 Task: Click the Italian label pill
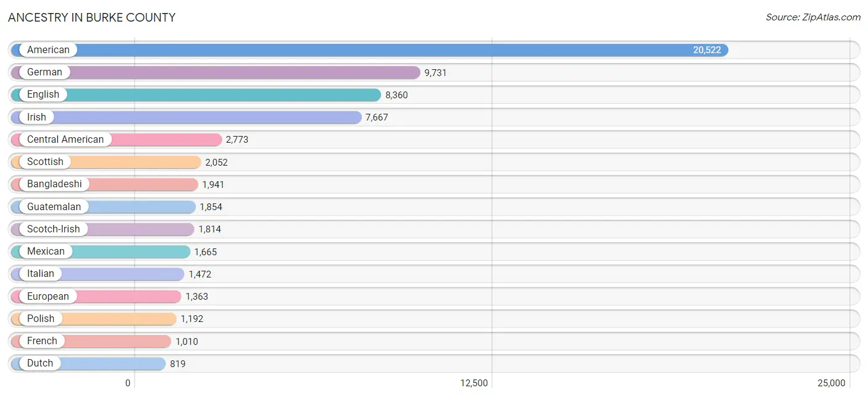click(x=41, y=274)
